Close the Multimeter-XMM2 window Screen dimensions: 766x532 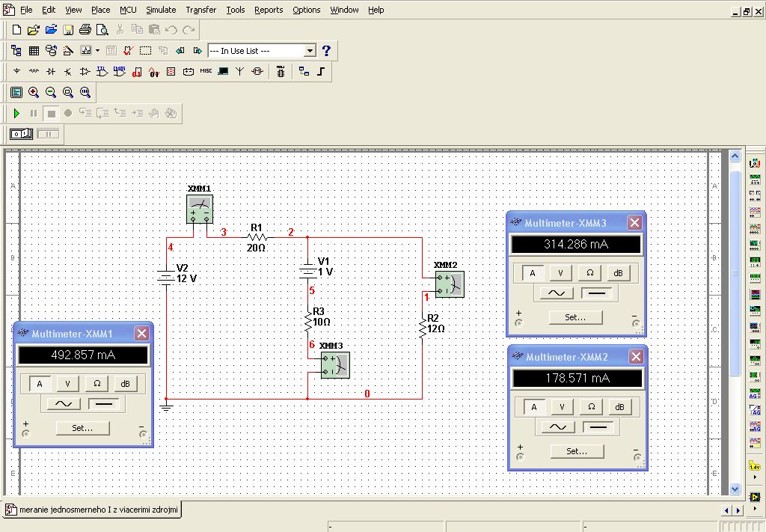pyautogui.click(x=636, y=357)
